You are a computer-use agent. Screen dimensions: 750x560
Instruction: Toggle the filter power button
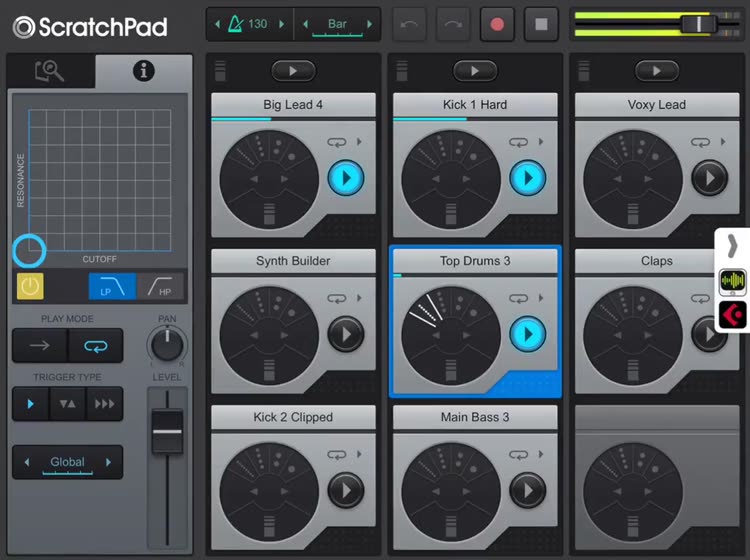point(30,286)
